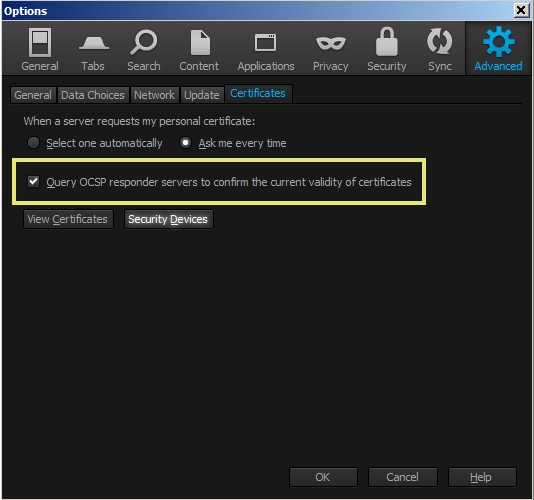Switch to the General subtab
This screenshot has height=500, width=534.
(33, 95)
